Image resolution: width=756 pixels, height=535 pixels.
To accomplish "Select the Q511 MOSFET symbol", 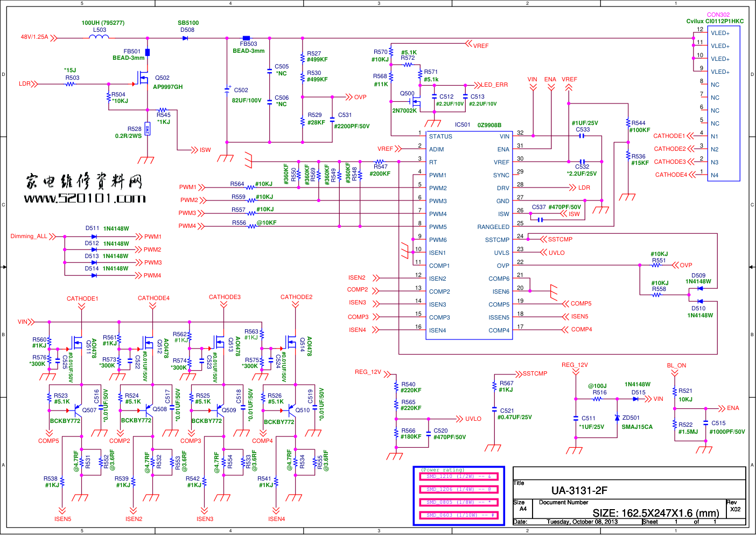I will coord(77,342).
